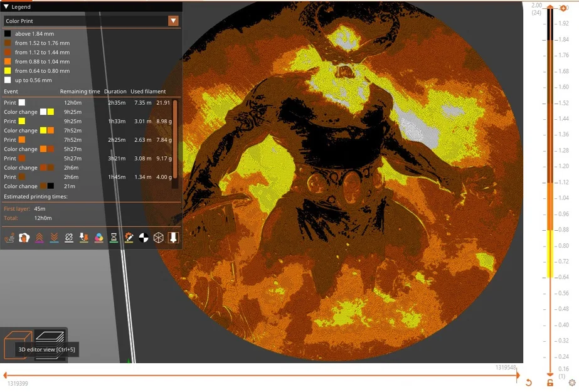This screenshot has height=392, width=579.
Task: Click the 0.88 tick on layer ruler
Action: pos(563,230)
